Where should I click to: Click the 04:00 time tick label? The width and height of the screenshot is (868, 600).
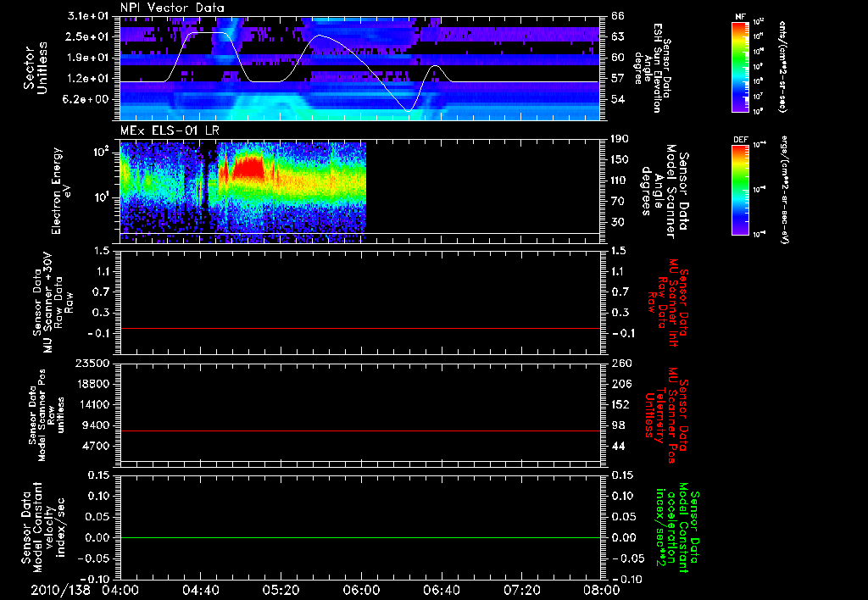click(120, 590)
